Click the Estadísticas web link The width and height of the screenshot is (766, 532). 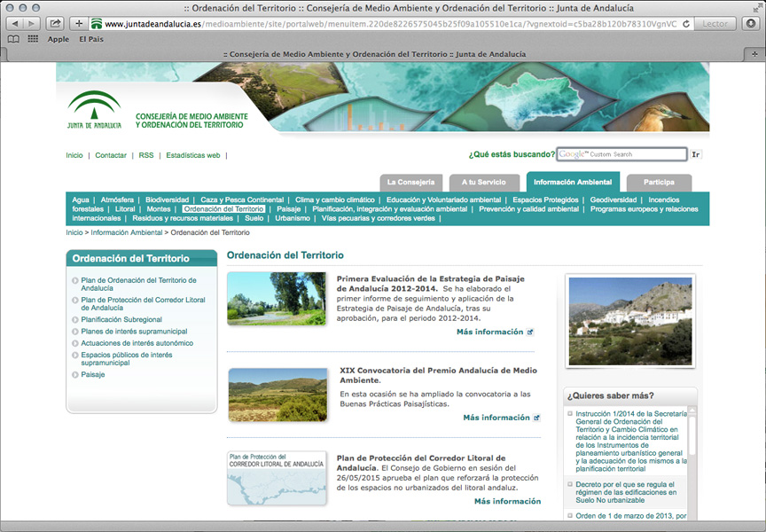pos(192,155)
